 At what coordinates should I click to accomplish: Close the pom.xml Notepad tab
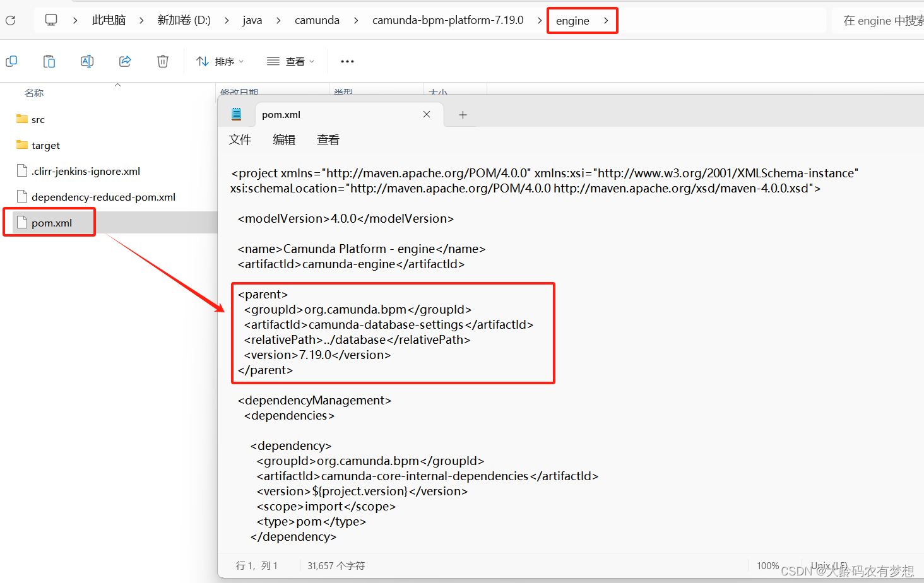427,114
